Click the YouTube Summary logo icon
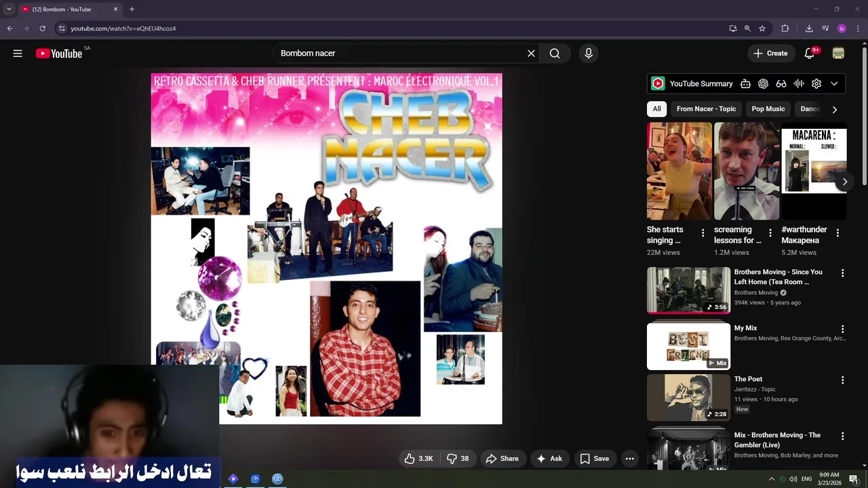The image size is (868, 488). (x=658, y=83)
